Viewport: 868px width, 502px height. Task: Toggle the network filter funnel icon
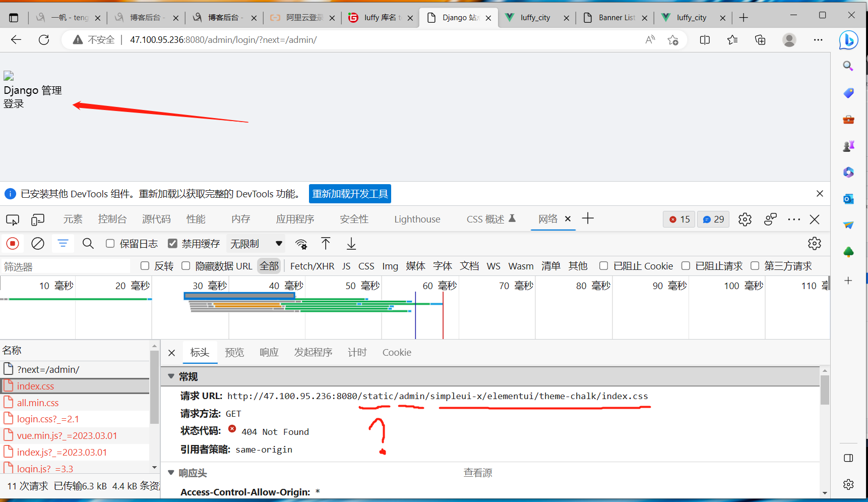[63, 244]
